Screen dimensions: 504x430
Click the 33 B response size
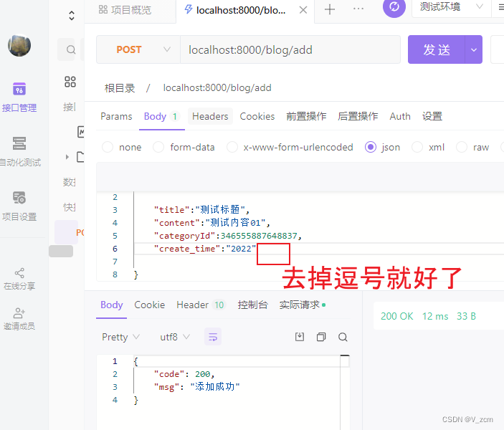click(x=466, y=316)
